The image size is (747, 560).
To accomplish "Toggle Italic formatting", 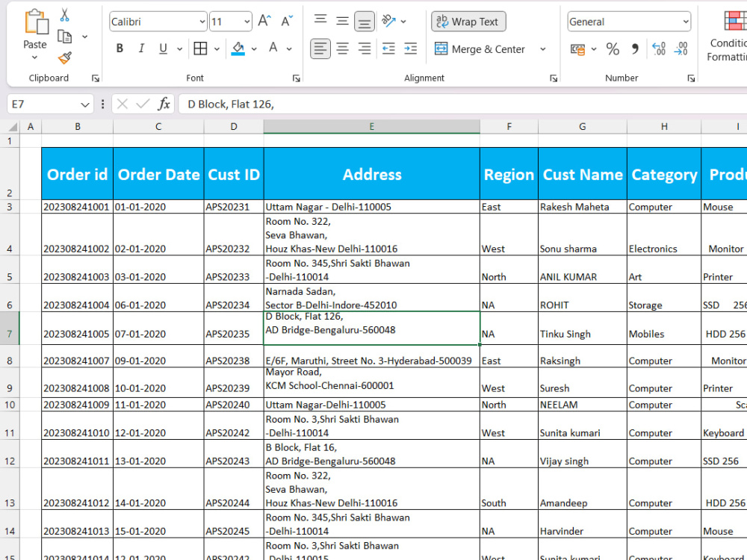I will tap(141, 49).
